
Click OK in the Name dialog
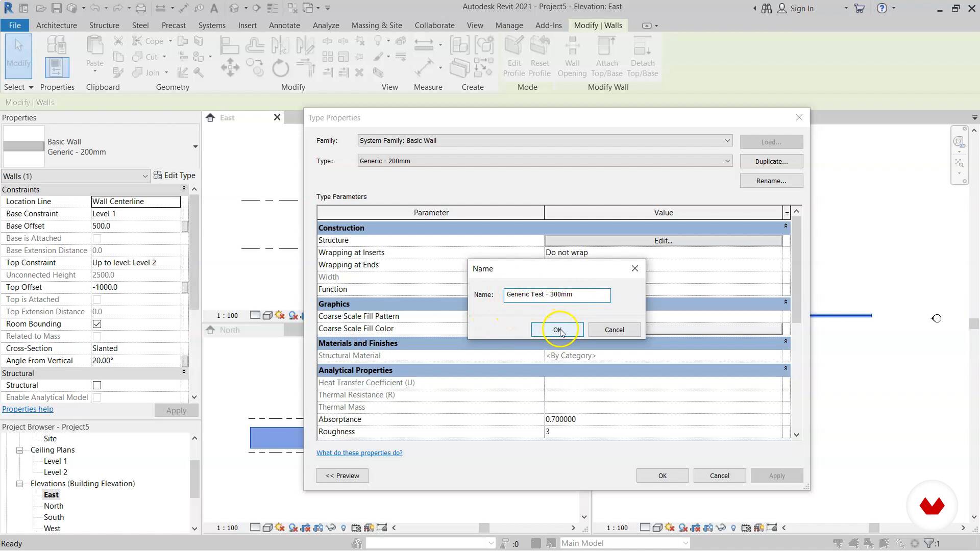click(x=557, y=330)
